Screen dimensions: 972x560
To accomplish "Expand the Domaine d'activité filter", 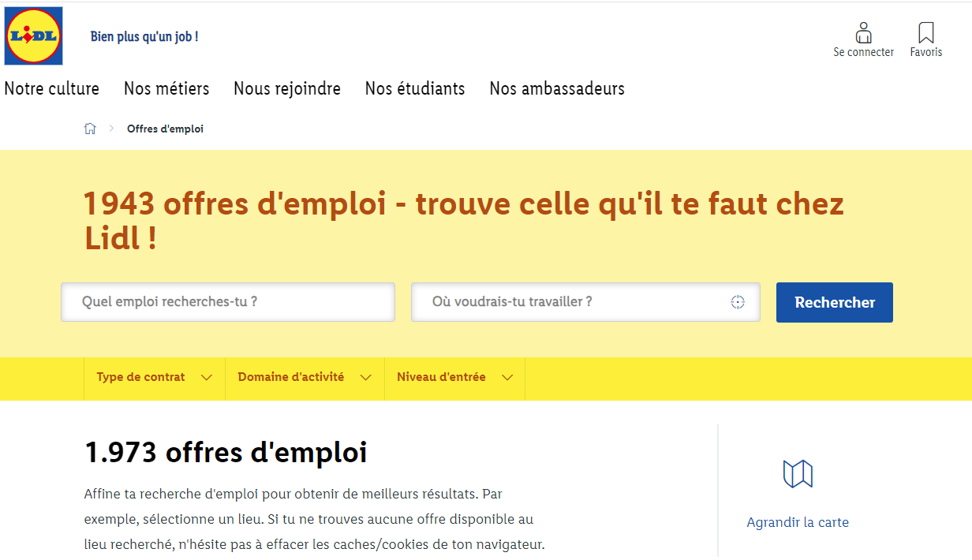I will coord(305,378).
